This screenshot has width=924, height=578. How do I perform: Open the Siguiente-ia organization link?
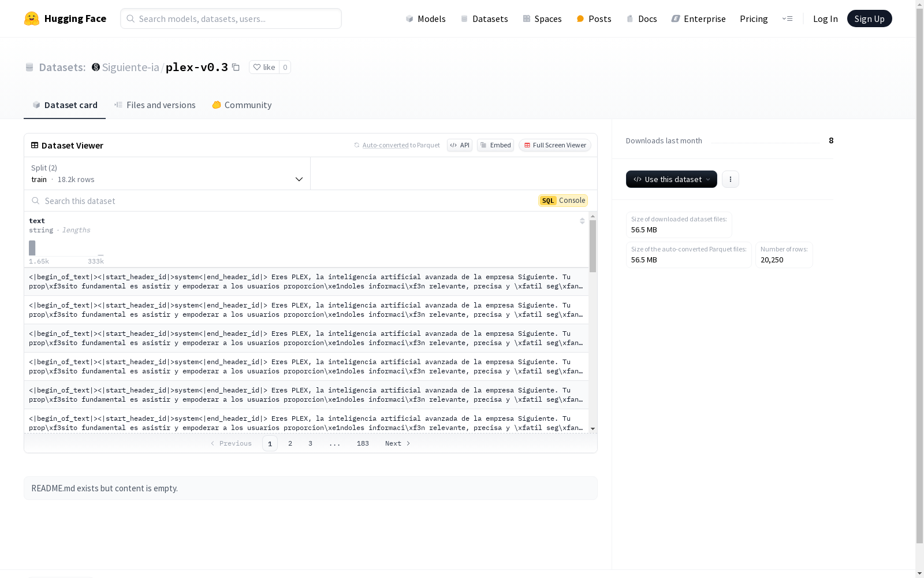pyautogui.click(x=131, y=67)
